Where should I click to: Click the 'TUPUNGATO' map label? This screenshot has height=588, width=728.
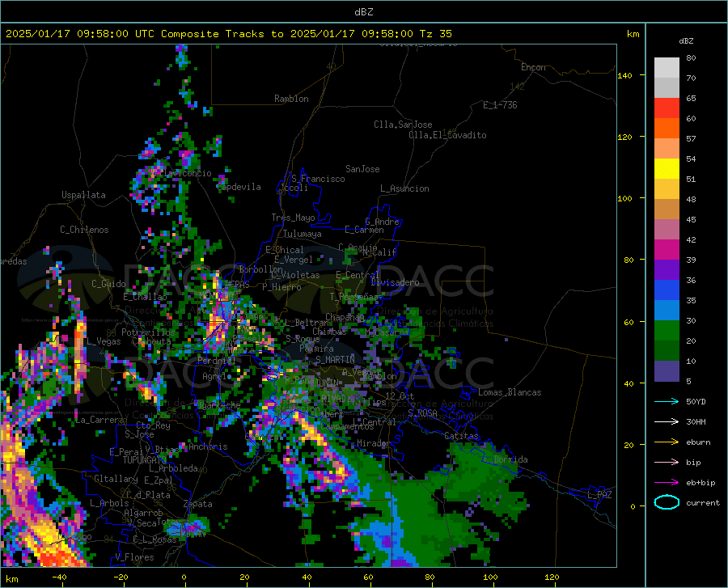145,460
